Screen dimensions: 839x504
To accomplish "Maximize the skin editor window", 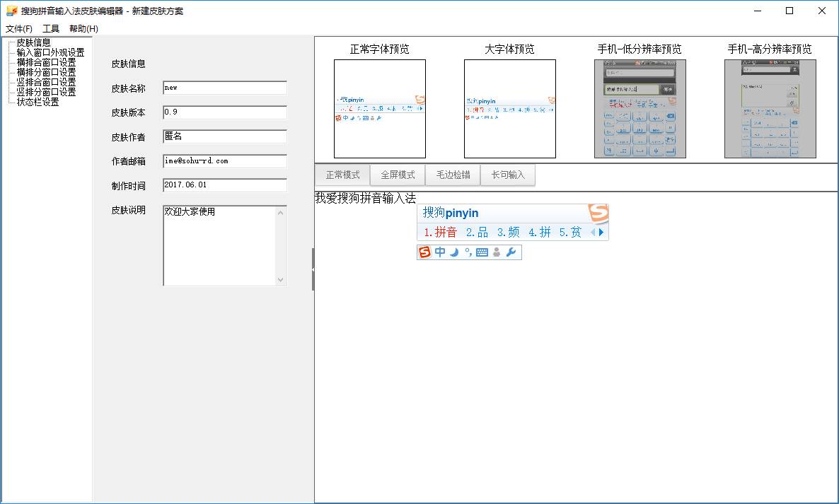I will point(789,11).
